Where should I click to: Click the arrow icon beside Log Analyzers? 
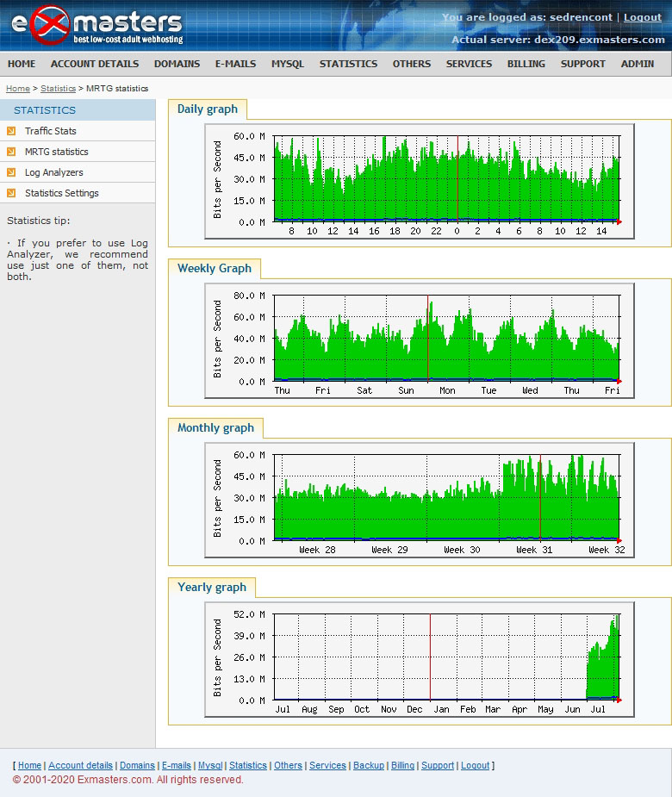(11, 172)
